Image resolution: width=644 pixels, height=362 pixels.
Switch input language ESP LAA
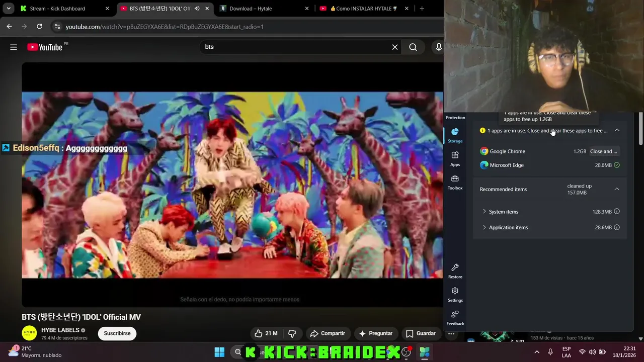click(567, 352)
